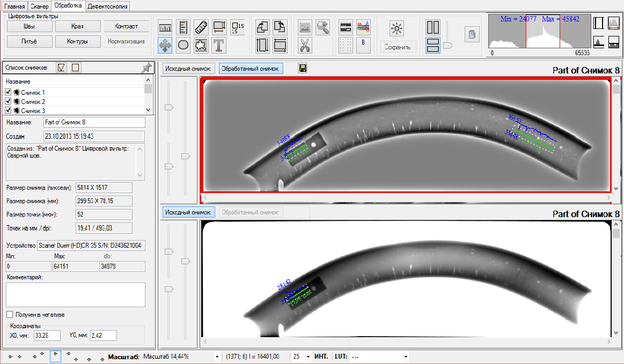Screen dimensions: 624x364
Task: Select the ellipse region tool
Action: coord(183,46)
